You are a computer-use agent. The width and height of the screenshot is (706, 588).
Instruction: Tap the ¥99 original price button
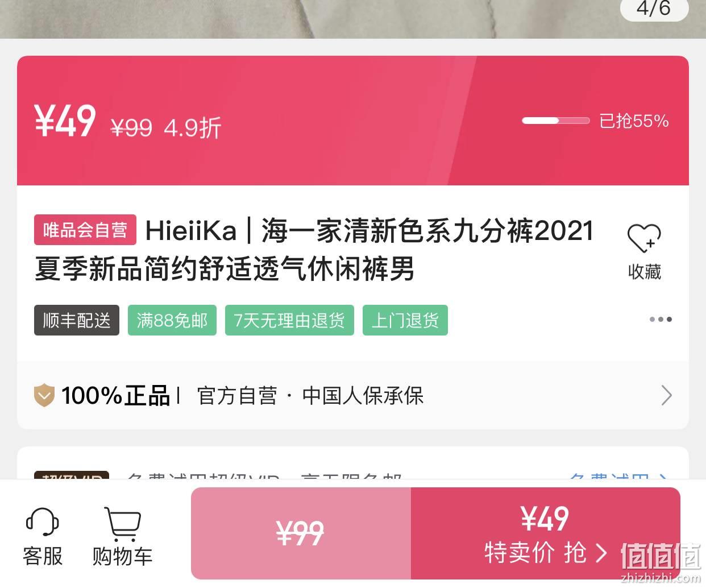(301, 533)
